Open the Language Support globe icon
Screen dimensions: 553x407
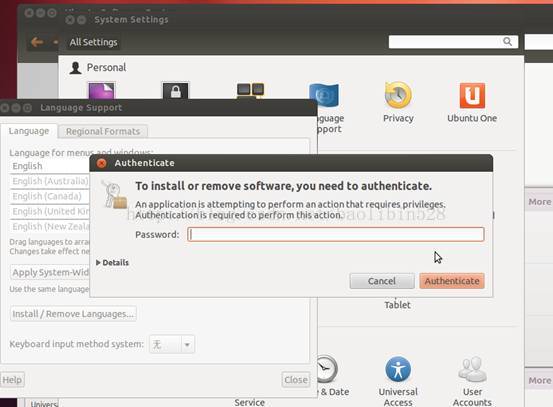pyautogui.click(x=324, y=95)
